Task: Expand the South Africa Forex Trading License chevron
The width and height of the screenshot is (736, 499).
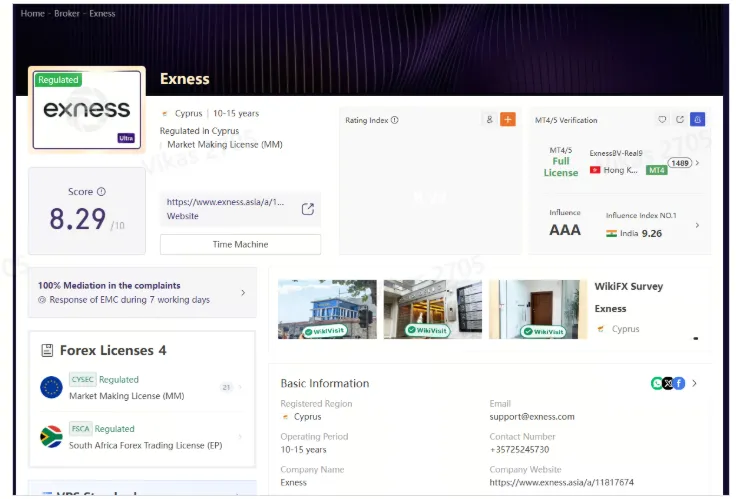Action: coord(240,437)
